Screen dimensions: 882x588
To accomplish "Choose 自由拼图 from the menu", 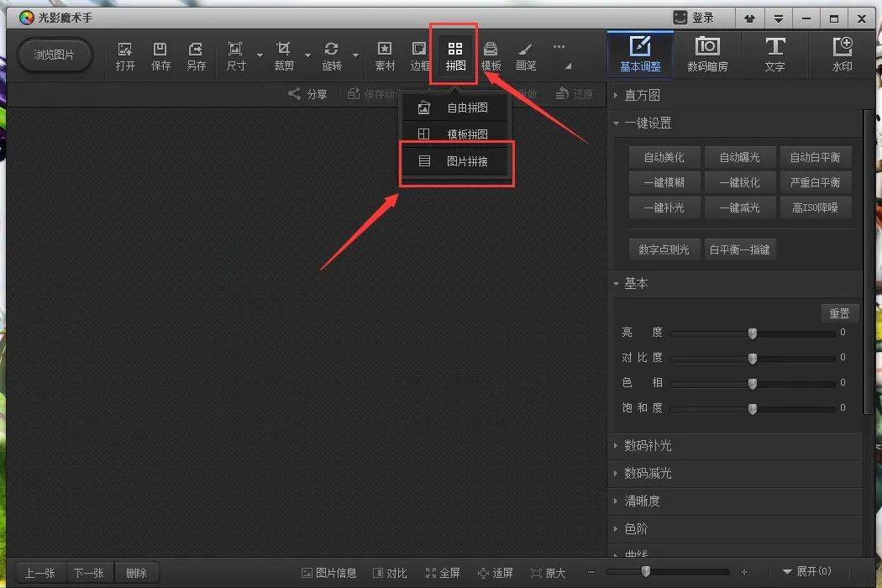I will point(454,108).
